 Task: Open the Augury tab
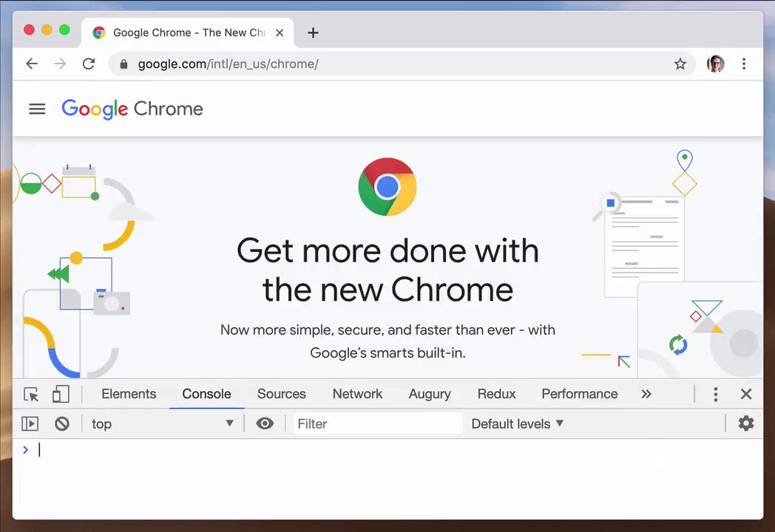[x=430, y=394]
